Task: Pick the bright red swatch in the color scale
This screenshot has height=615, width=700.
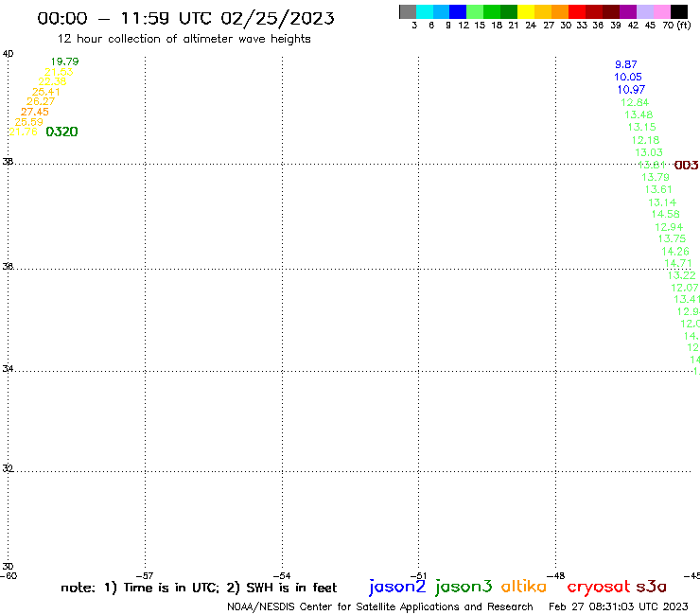Action: 577,11
